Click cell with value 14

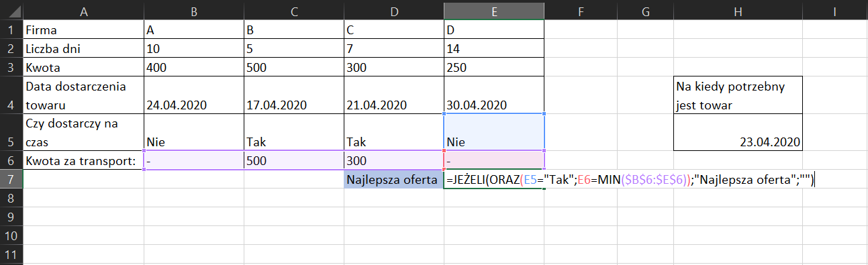[x=494, y=48]
